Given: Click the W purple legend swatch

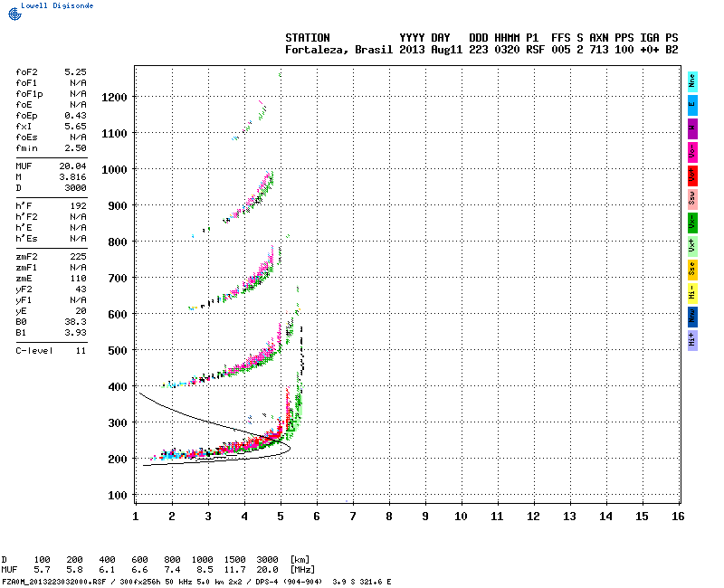Looking at the screenshot, I should [692, 128].
